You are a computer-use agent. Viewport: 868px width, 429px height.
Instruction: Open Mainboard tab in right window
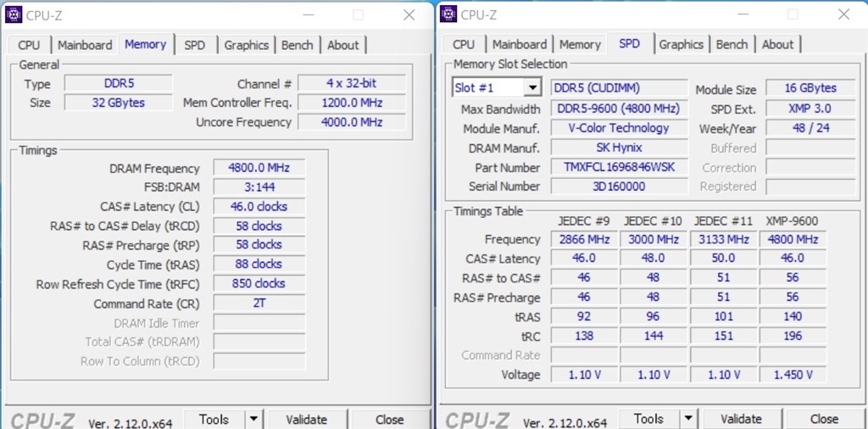click(x=520, y=44)
